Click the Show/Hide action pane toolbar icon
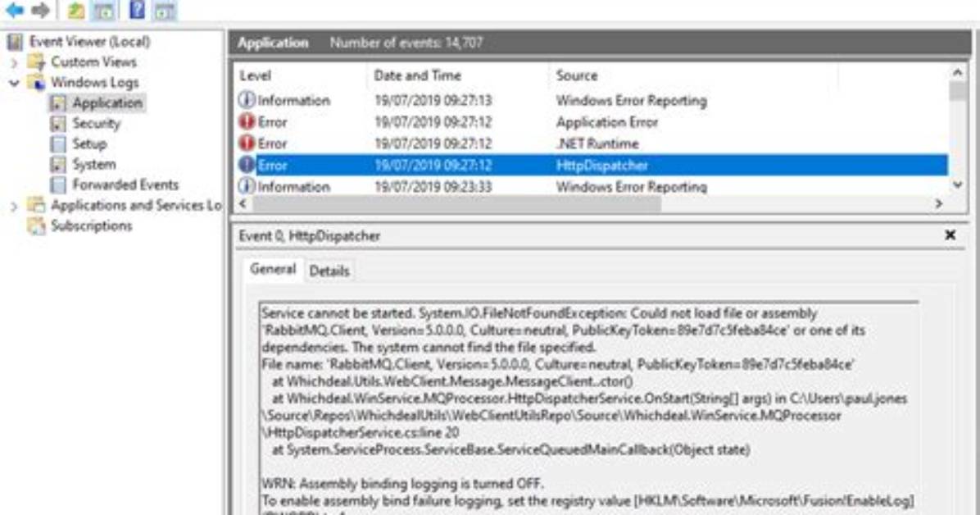980x515 pixels. pyautogui.click(x=165, y=10)
